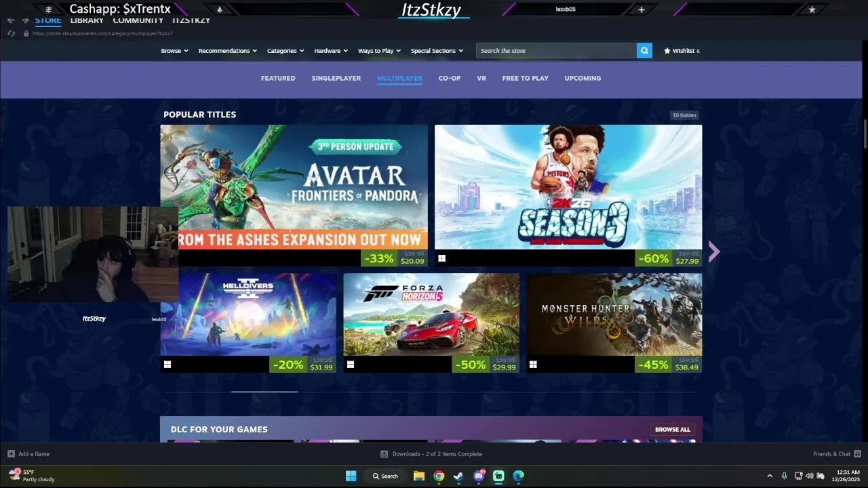This screenshot has height=488, width=868.
Task: Click the Browse All button for DLC
Action: click(672, 429)
